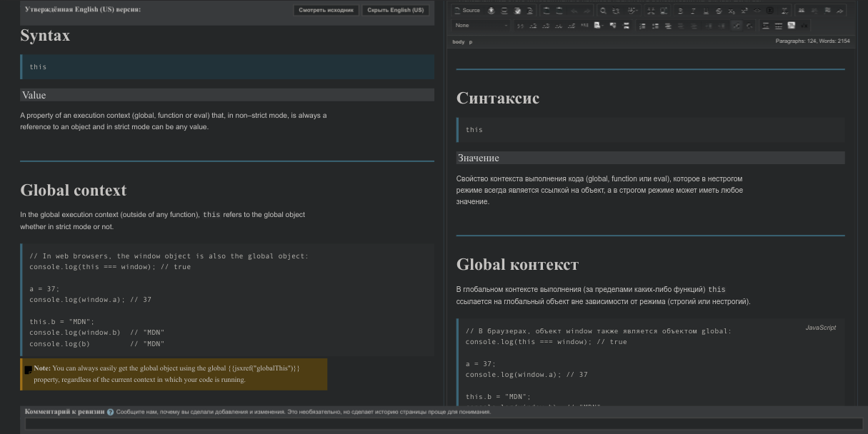The width and height of the screenshot is (868, 434).
Task: Apply Superscript formatting
Action: click(744, 10)
